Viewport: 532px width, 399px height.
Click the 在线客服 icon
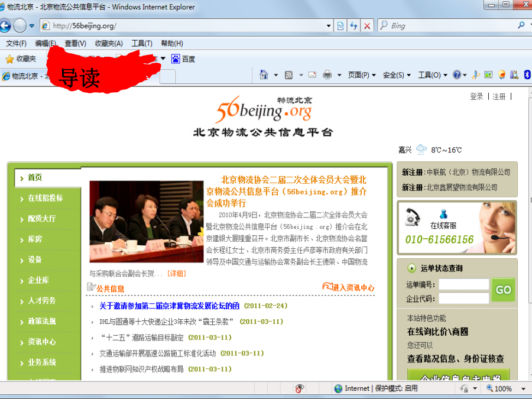coord(443,215)
